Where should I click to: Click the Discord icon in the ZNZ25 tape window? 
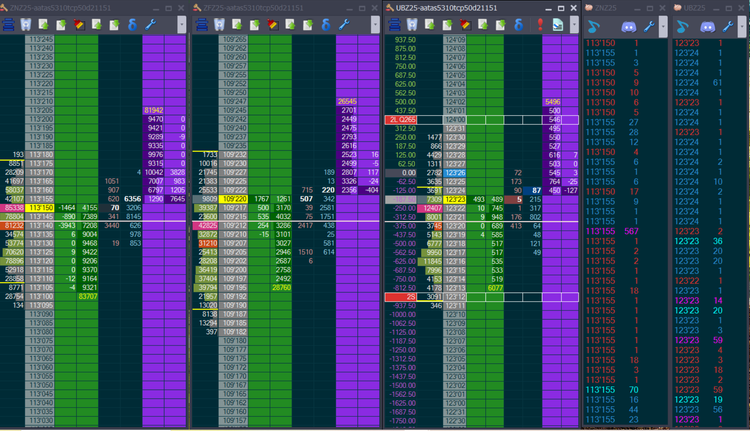tap(630, 24)
